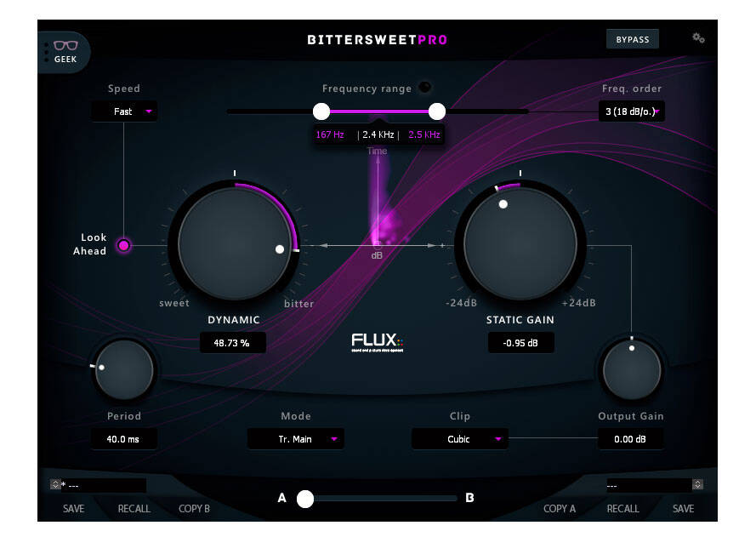Viewport: 756px width, 554px height.
Task: Save preset slot B
Action: [683, 509]
